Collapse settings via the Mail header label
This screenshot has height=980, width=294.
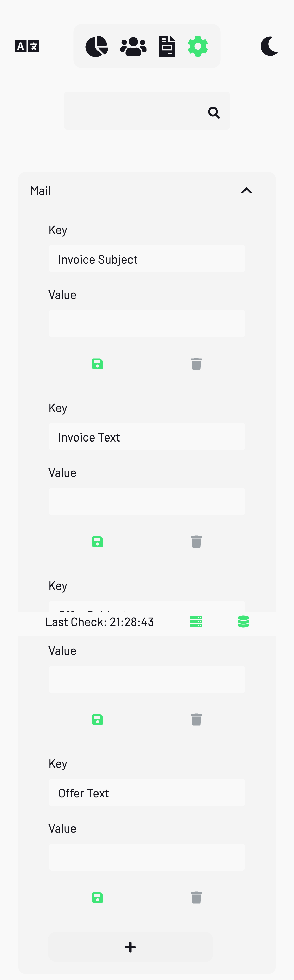40,191
